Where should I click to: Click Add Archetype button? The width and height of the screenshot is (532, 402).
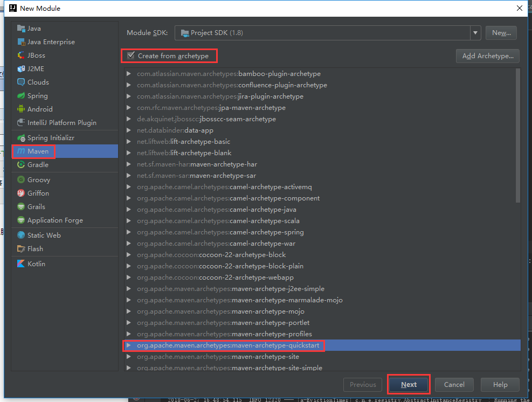[488, 56]
